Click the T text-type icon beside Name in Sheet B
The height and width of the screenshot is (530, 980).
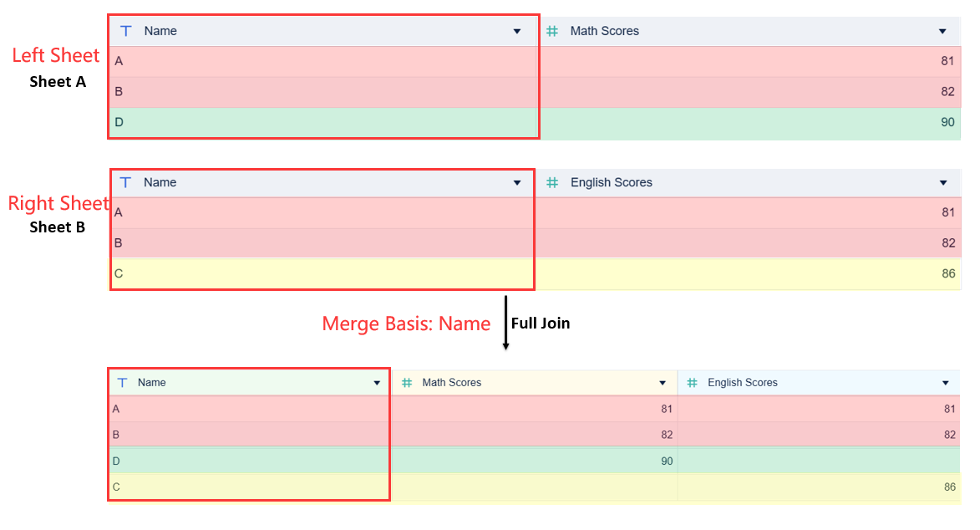click(x=125, y=182)
